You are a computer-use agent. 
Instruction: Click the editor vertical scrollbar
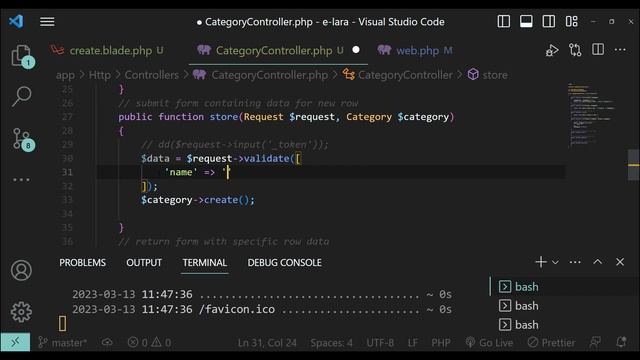pyautogui.click(x=633, y=165)
